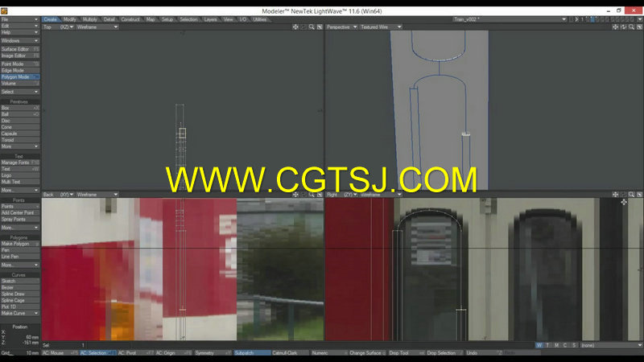Open the Edit dropdown menu

(19, 26)
